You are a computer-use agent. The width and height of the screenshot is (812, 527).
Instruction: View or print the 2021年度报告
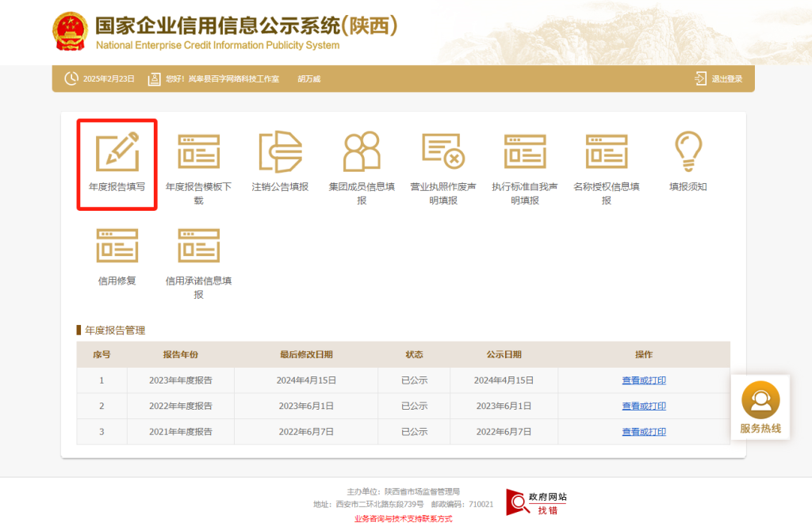644,432
